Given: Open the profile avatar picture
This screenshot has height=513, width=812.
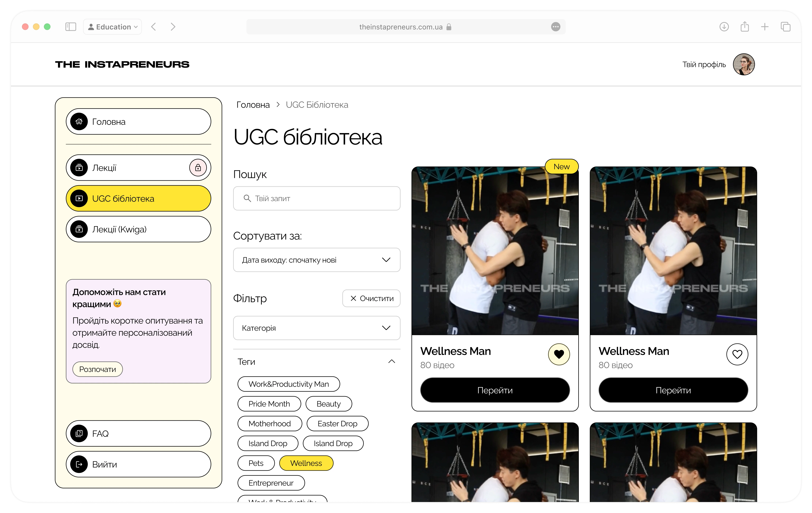Looking at the screenshot, I should 744,64.
